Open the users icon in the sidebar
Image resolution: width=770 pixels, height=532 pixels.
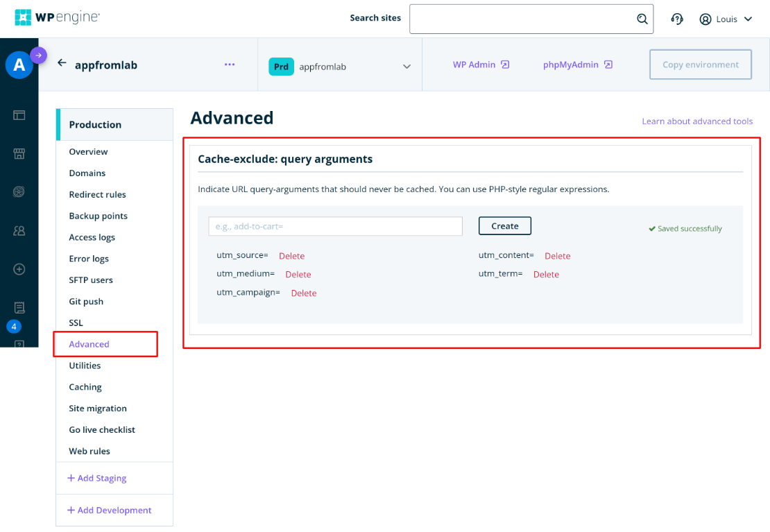click(x=19, y=230)
